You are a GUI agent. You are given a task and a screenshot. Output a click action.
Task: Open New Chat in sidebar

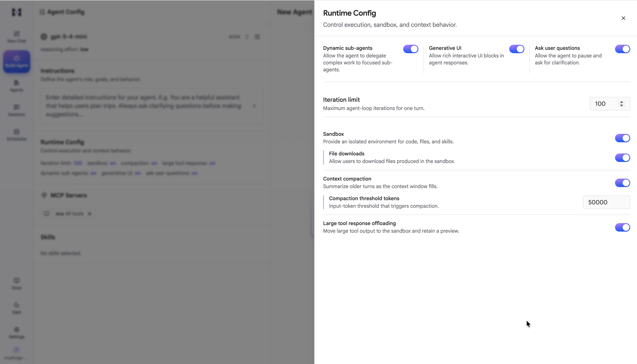click(16, 37)
